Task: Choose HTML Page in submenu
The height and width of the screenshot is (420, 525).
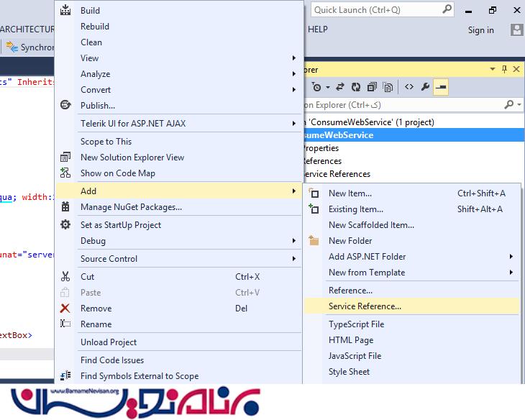Action: 412,339
